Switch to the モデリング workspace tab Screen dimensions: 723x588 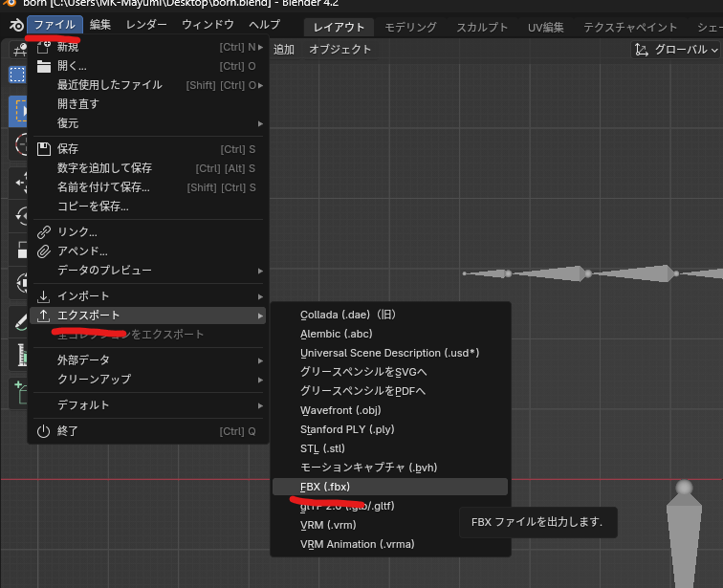pos(410,27)
